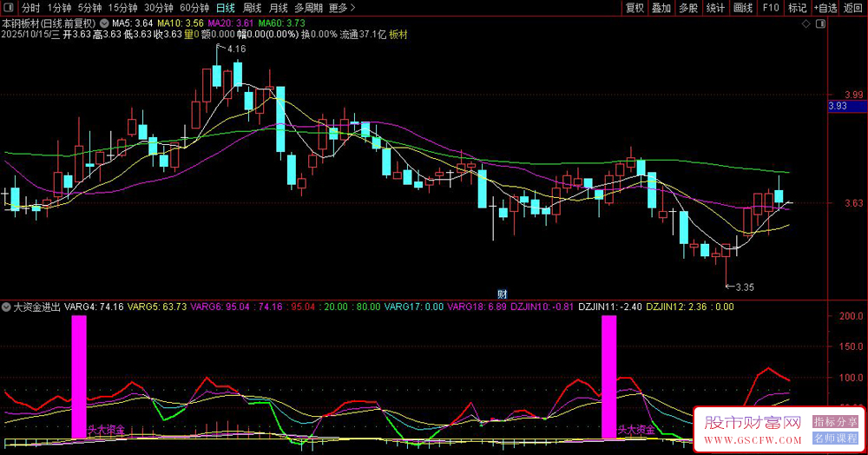Open the 画线 drawing tools
The width and height of the screenshot is (868, 455).
point(743,8)
